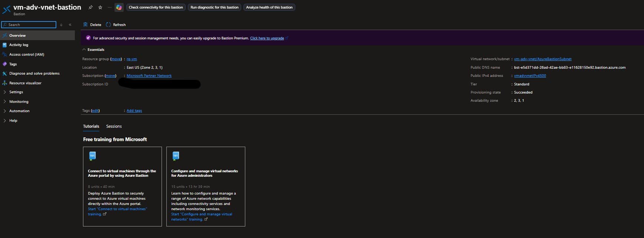Click the learning icon on Configure virtual networks card

tap(176, 156)
